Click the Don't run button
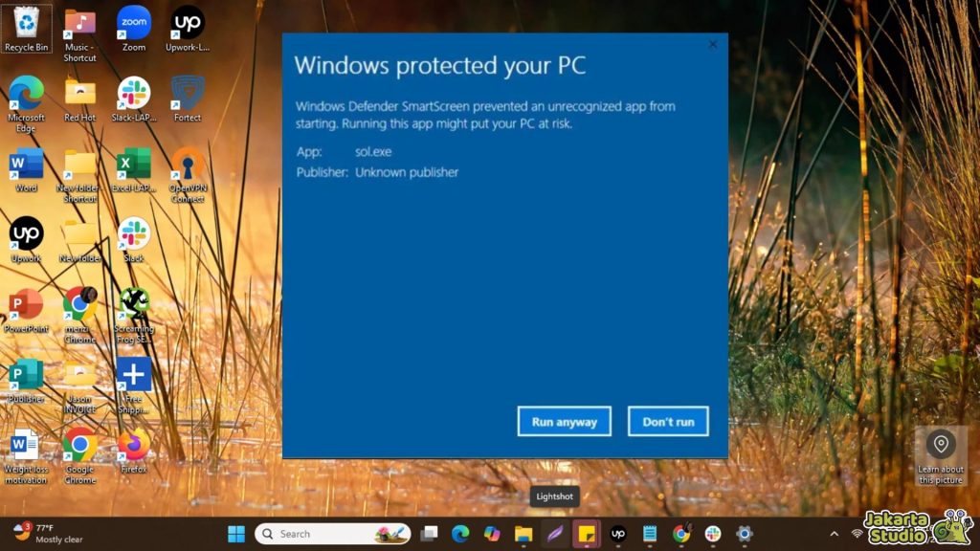Screen dimensions: 980x551 click(x=667, y=421)
